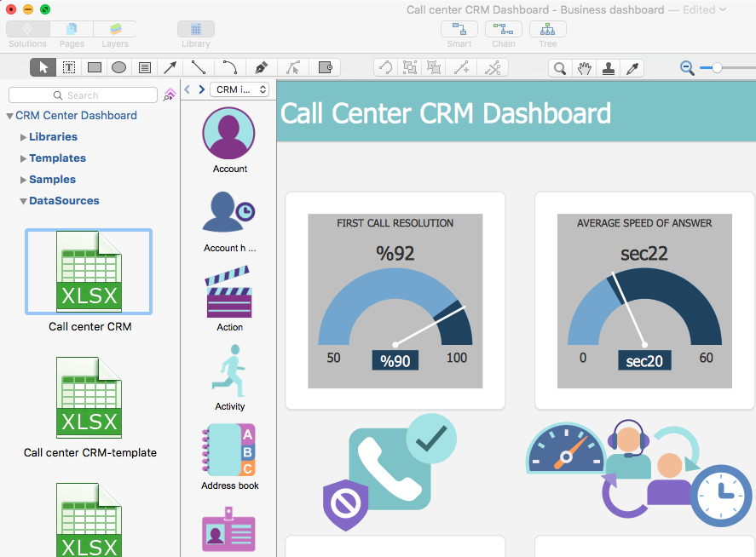Select the rectangle shape tool
756x557 pixels.
tap(95, 67)
